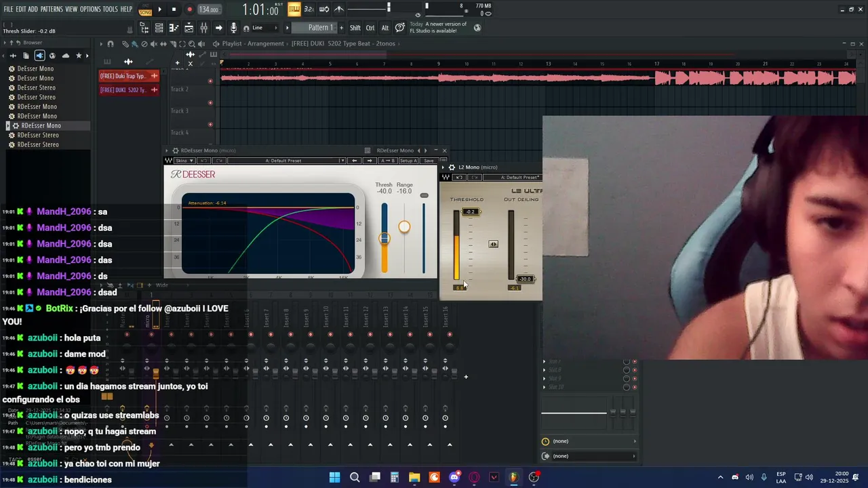This screenshot has height=488, width=868.
Task: Toggle the Alt modifier button
Action: (385, 28)
